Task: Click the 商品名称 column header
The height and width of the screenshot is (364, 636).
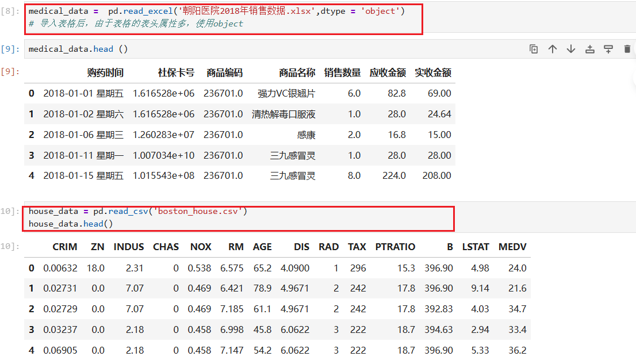Action: [297, 73]
